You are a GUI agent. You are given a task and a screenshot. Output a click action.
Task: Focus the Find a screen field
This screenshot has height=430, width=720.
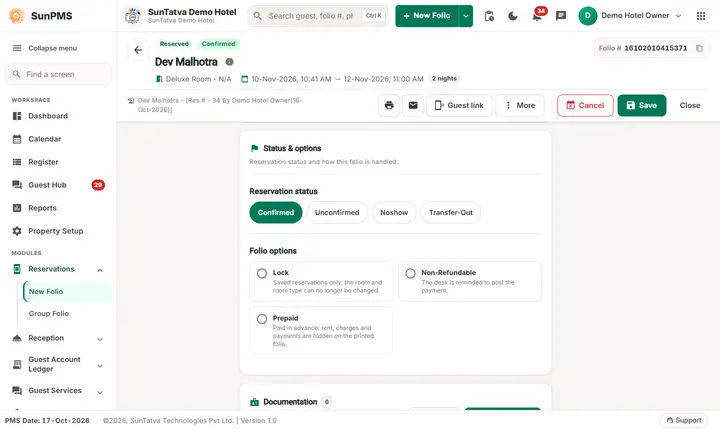pos(58,74)
